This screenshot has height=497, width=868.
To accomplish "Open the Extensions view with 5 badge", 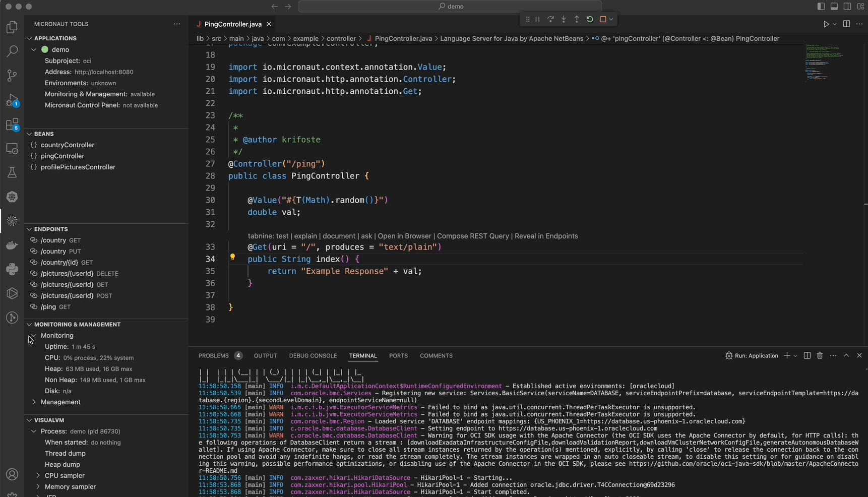I will pyautogui.click(x=12, y=125).
